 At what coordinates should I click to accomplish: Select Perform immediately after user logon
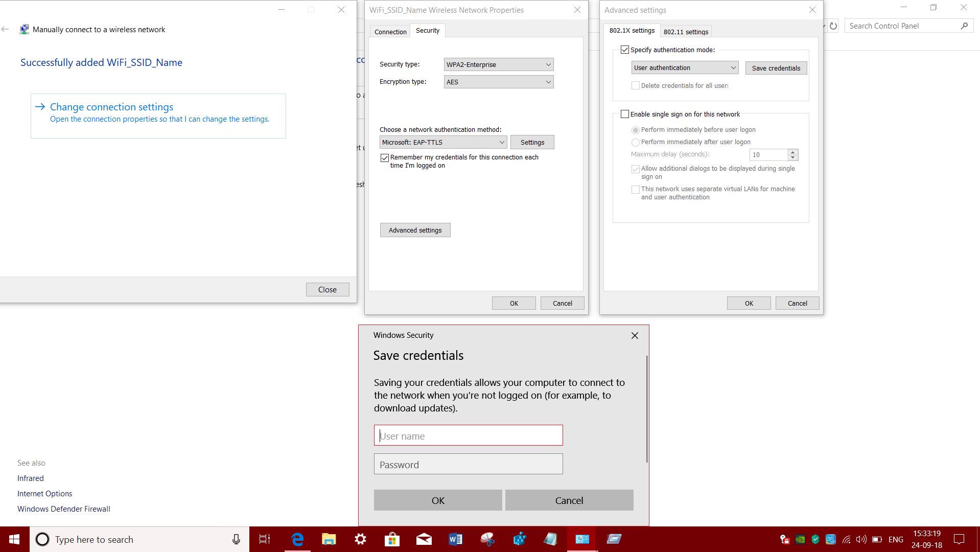[636, 142]
